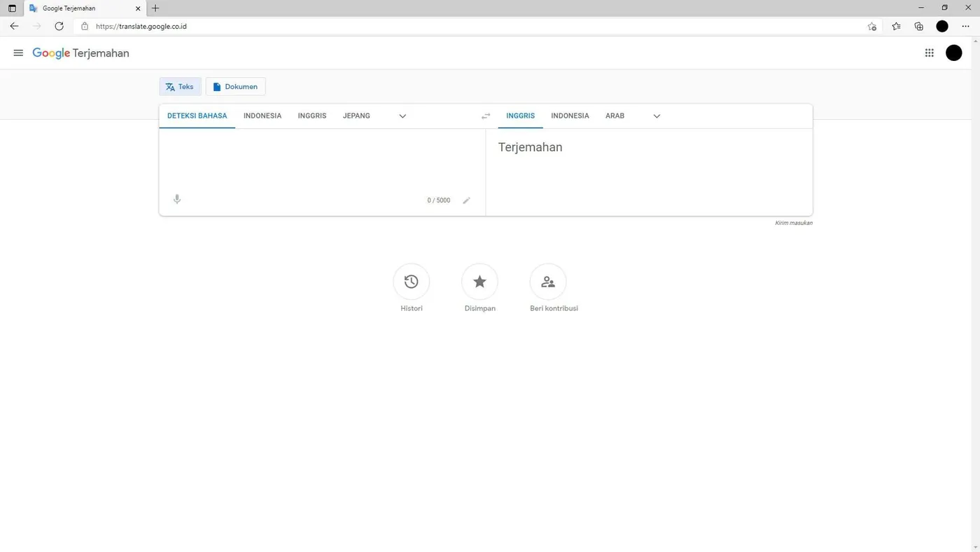The width and height of the screenshot is (980, 552).
Task: Open Beri kontribusi contribute page
Action: tap(548, 282)
